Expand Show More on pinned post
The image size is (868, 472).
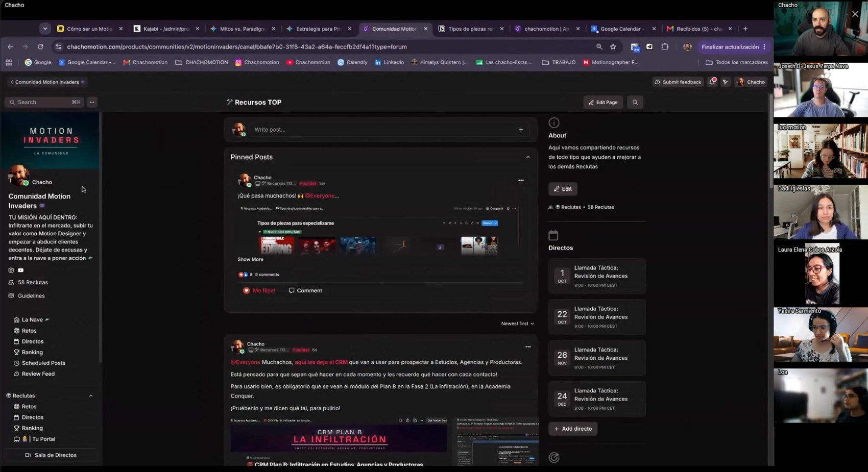(x=250, y=259)
